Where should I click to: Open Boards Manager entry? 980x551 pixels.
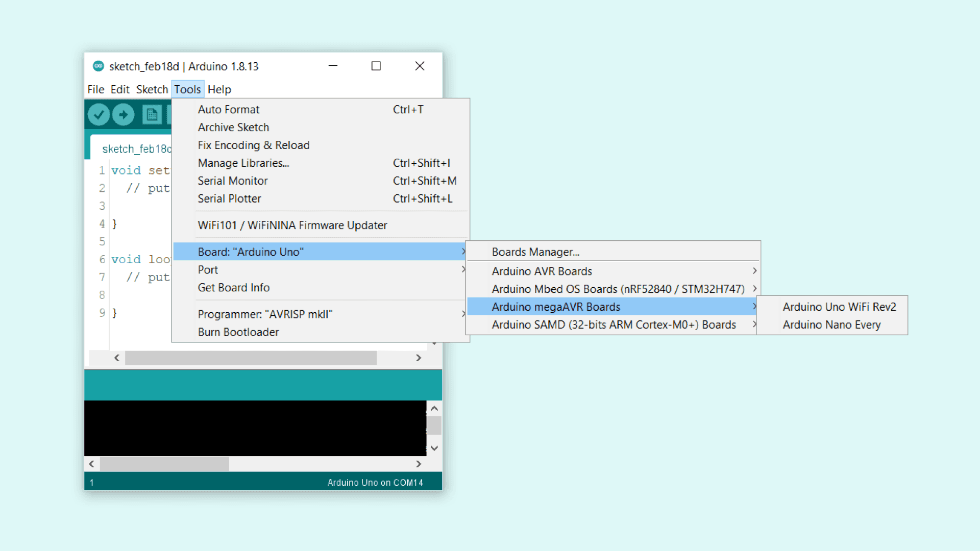[535, 252]
